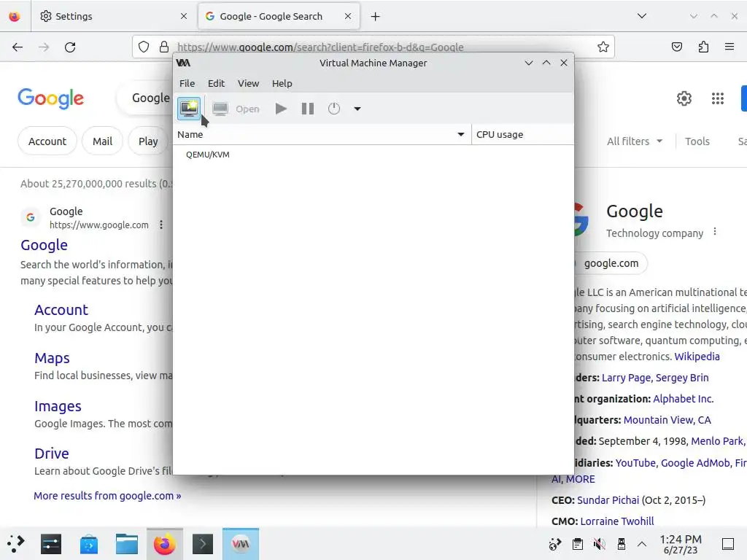The width and height of the screenshot is (747, 560).
Task: Click the Sundar Pichai link
Action: pos(608,500)
